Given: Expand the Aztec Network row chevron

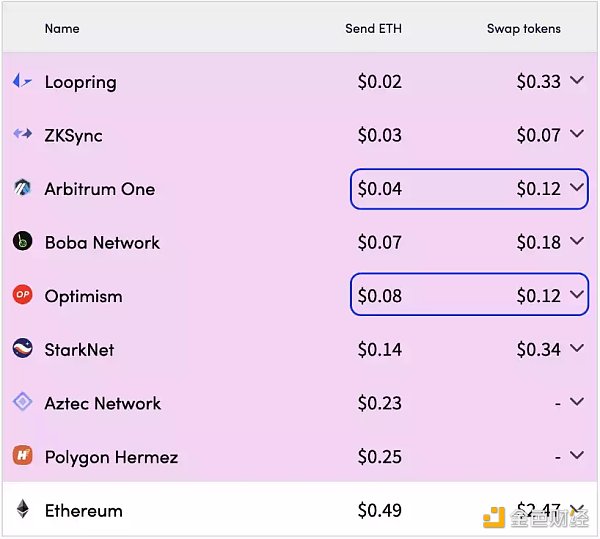Looking at the screenshot, I should coord(577,401).
